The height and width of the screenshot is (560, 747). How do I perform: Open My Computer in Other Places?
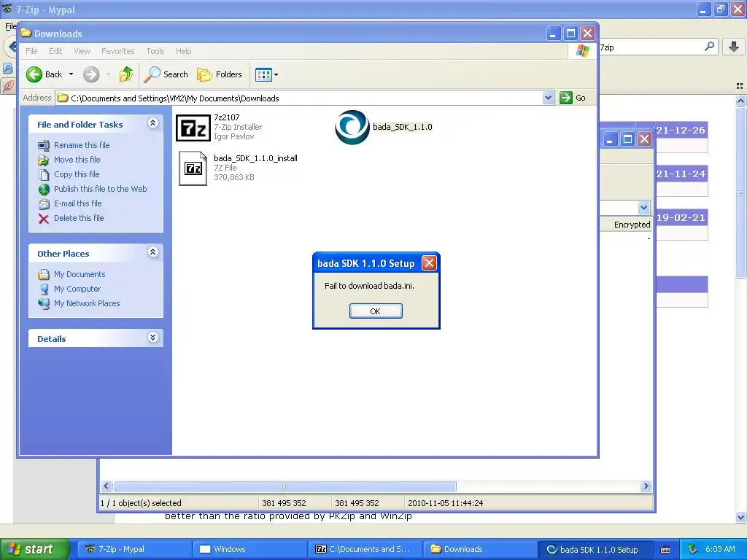point(77,289)
